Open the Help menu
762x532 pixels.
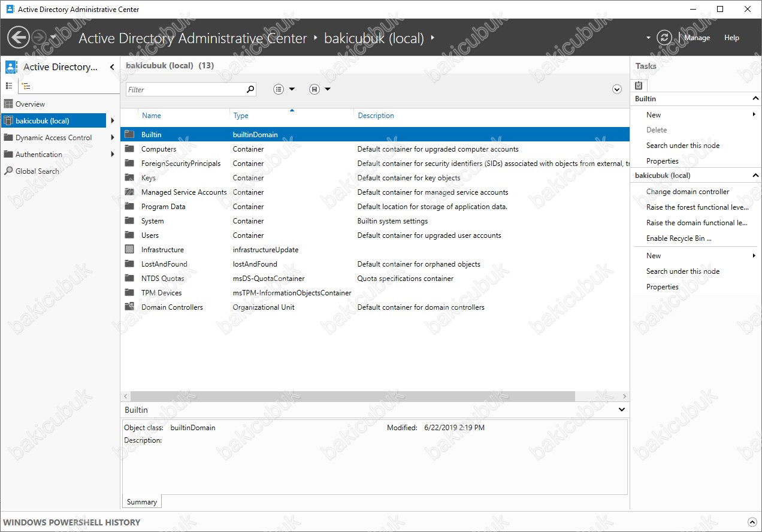[731, 38]
